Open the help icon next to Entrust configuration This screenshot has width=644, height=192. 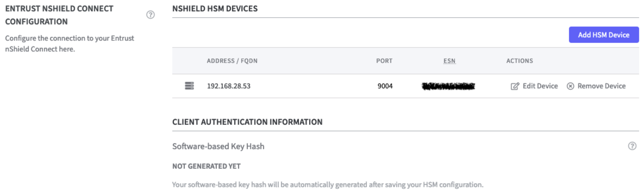(150, 15)
